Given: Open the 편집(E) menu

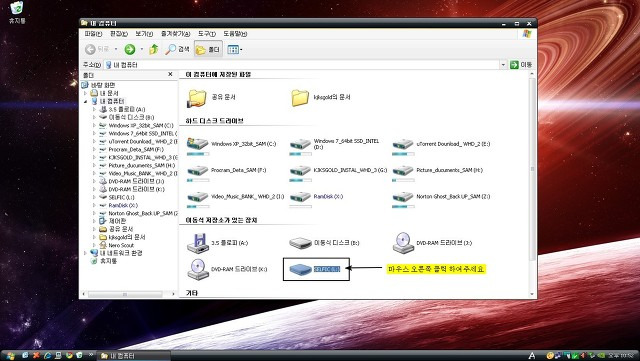Looking at the screenshot, I should [x=119, y=33].
